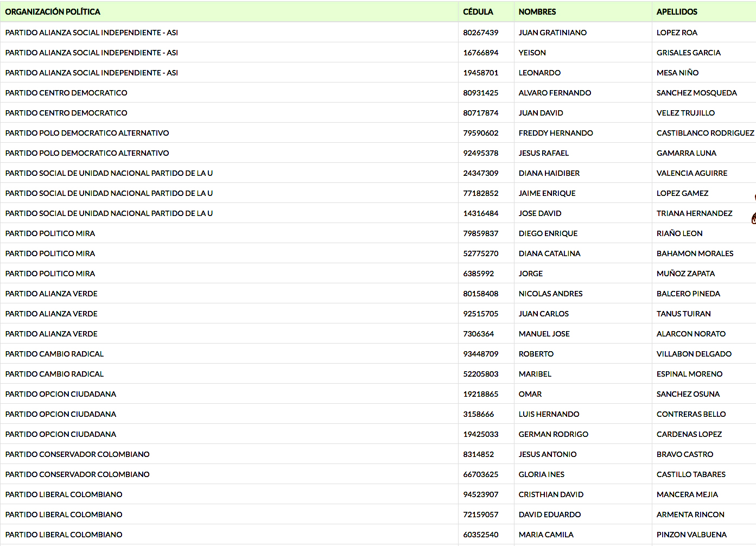
Task: Select the name GLORIA INES
Action: tap(541, 474)
